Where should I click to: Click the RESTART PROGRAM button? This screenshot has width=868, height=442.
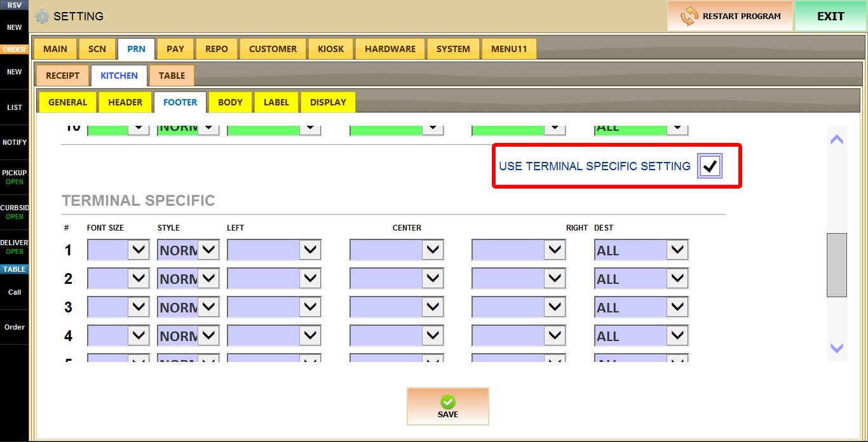730,16
